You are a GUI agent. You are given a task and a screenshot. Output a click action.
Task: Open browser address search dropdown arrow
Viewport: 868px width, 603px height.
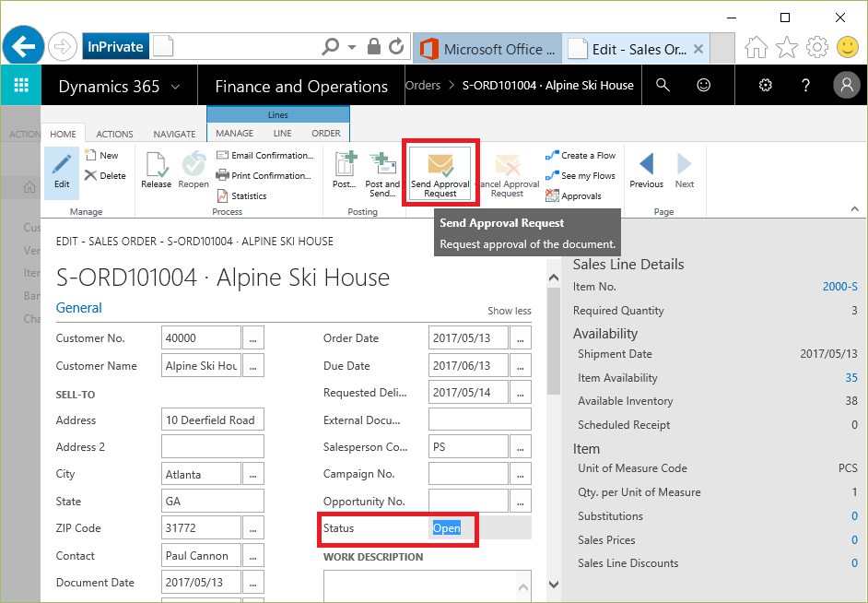click(x=352, y=47)
